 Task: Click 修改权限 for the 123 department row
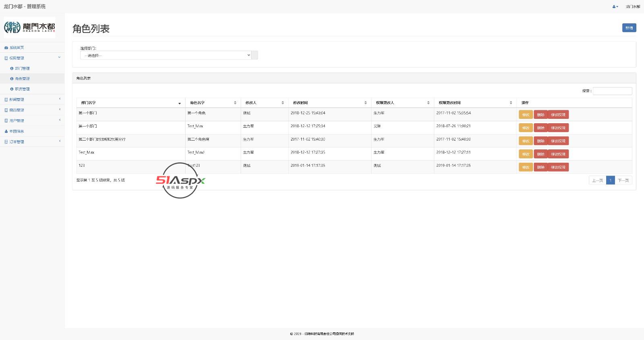pyautogui.click(x=558, y=167)
